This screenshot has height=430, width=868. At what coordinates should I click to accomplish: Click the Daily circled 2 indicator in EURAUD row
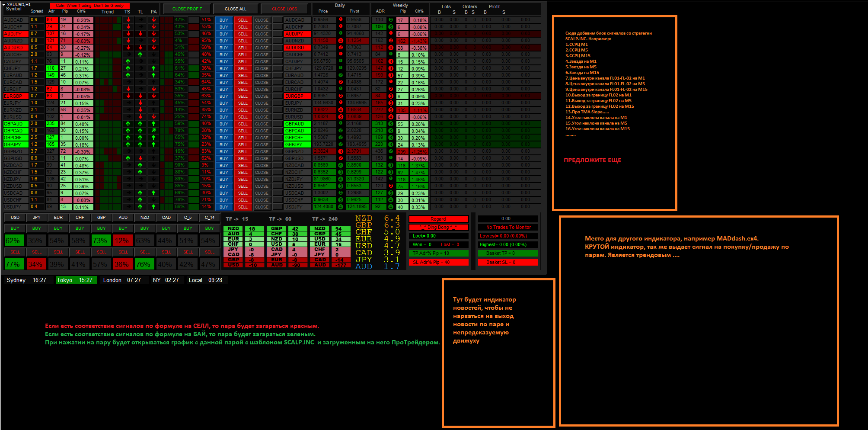(x=341, y=75)
